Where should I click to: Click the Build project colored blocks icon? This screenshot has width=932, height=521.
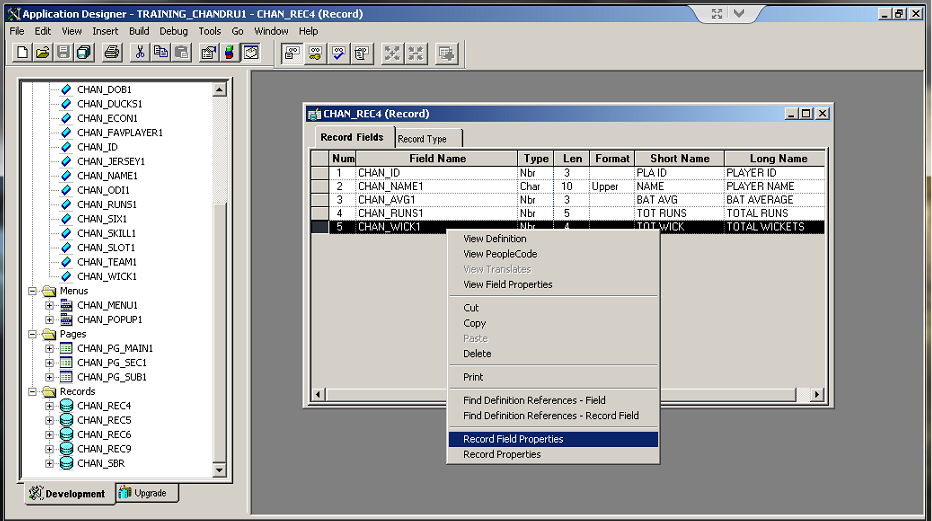coord(229,53)
